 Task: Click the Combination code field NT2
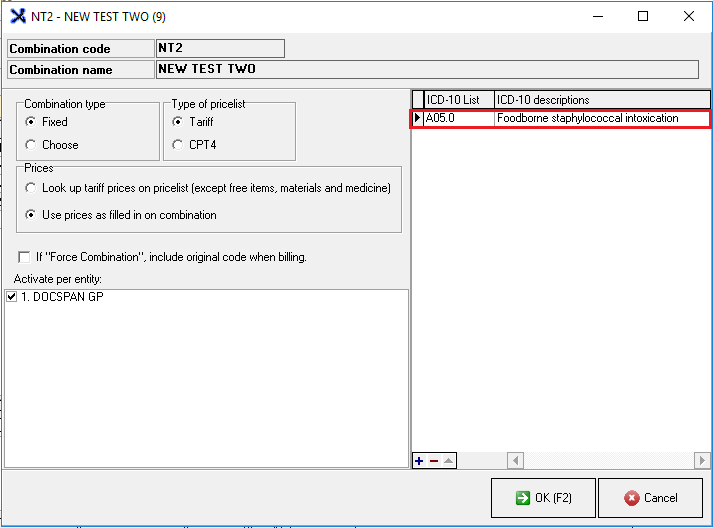pyautogui.click(x=221, y=48)
